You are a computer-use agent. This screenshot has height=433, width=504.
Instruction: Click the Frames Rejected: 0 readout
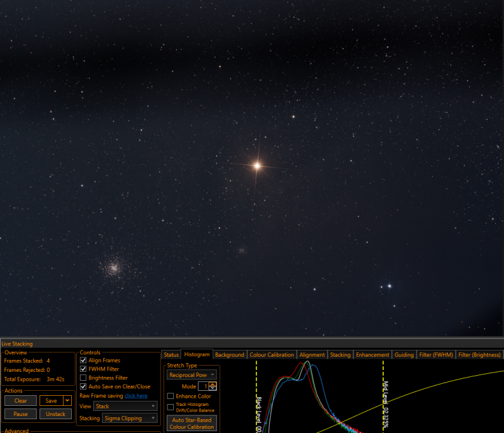(26, 370)
